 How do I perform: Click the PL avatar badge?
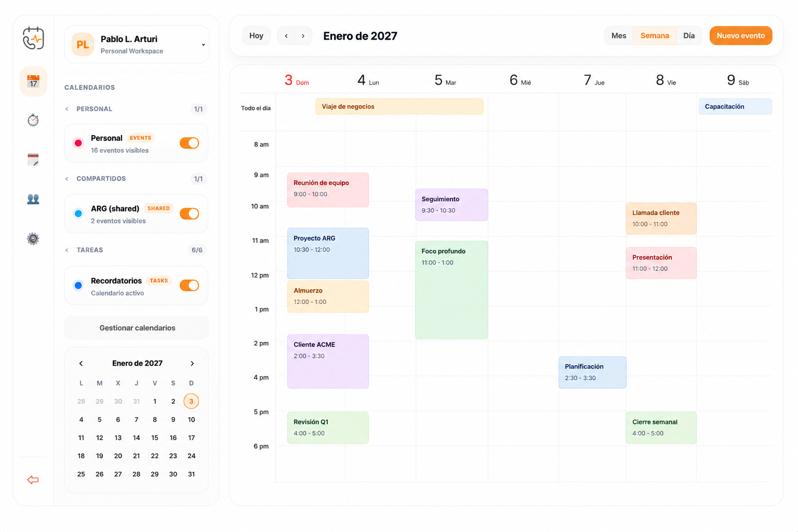[83, 45]
